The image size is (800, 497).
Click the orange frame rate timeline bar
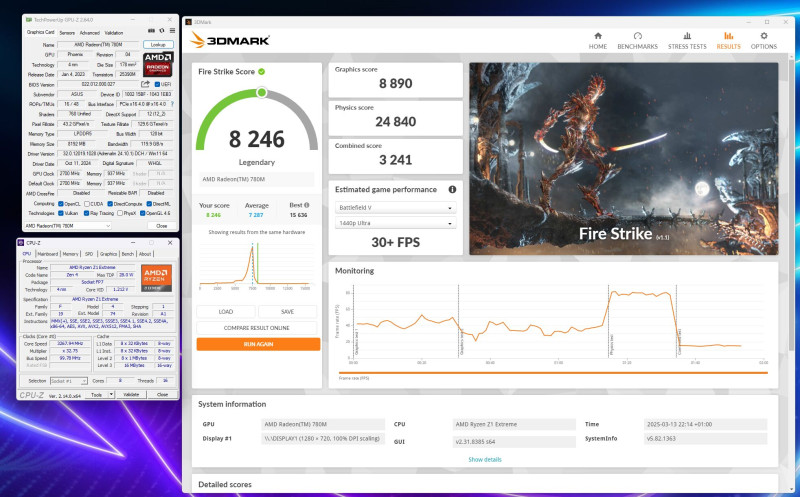[x=553, y=373]
